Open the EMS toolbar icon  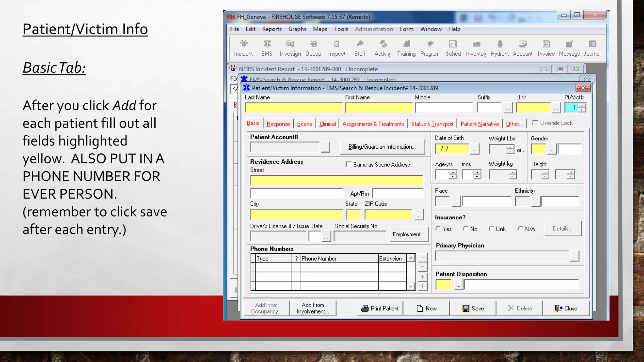coord(267,48)
